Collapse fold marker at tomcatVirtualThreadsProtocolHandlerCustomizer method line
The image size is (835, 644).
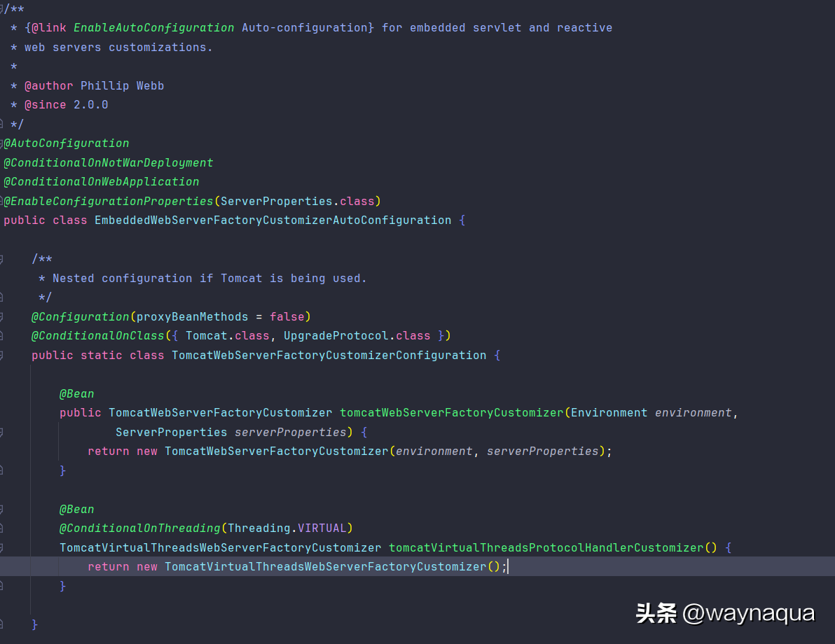click(x=2, y=548)
